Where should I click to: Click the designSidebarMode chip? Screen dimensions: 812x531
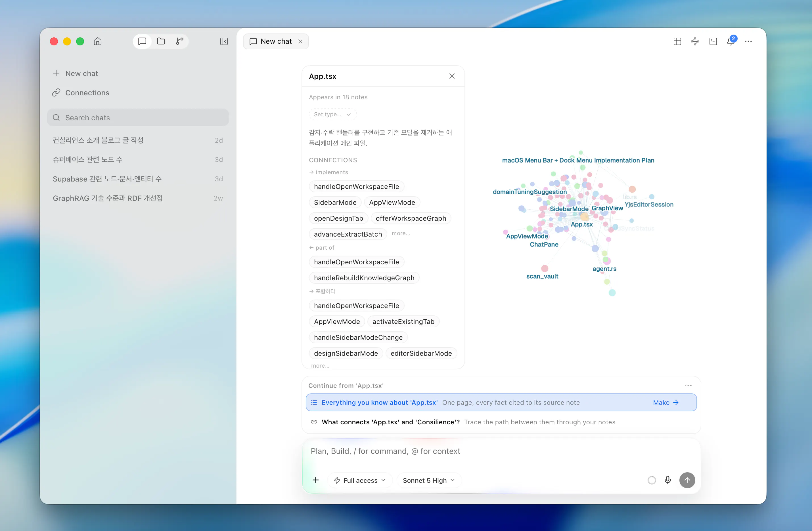point(346,353)
